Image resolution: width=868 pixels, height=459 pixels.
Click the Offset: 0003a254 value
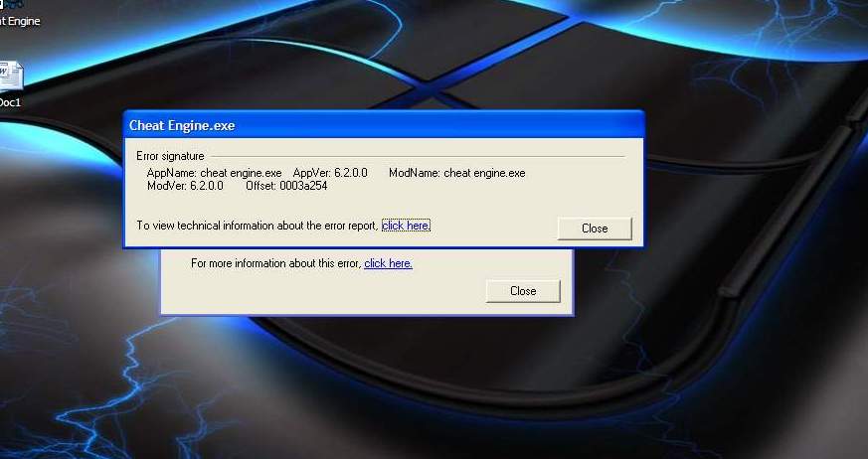point(286,186)
